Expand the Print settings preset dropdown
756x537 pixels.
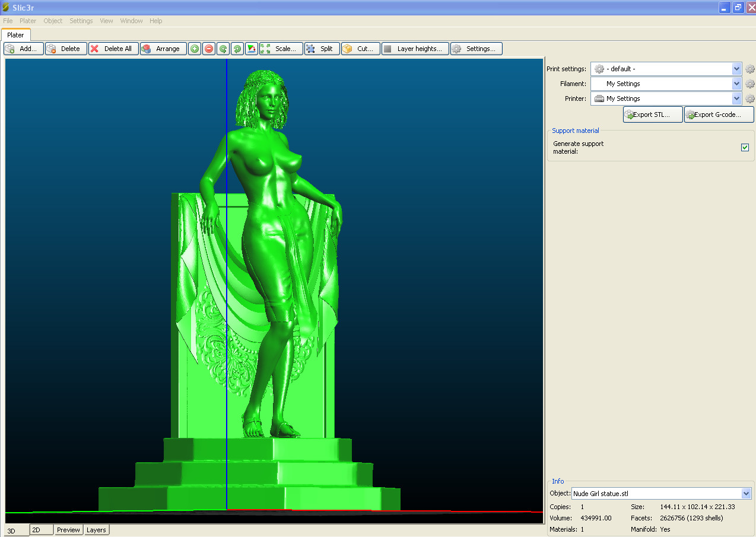(x=736, y=69)
